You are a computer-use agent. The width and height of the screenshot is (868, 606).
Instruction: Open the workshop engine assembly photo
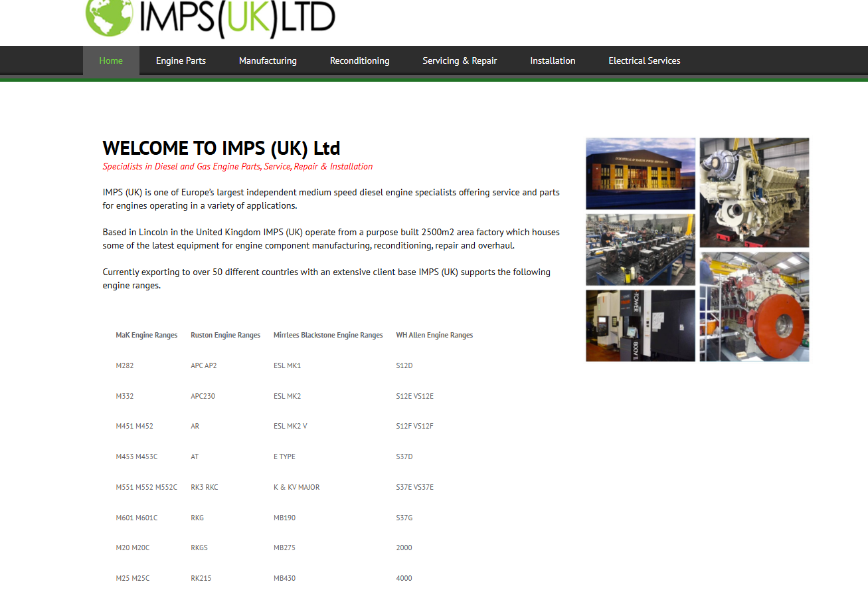(x=640, y=249)
